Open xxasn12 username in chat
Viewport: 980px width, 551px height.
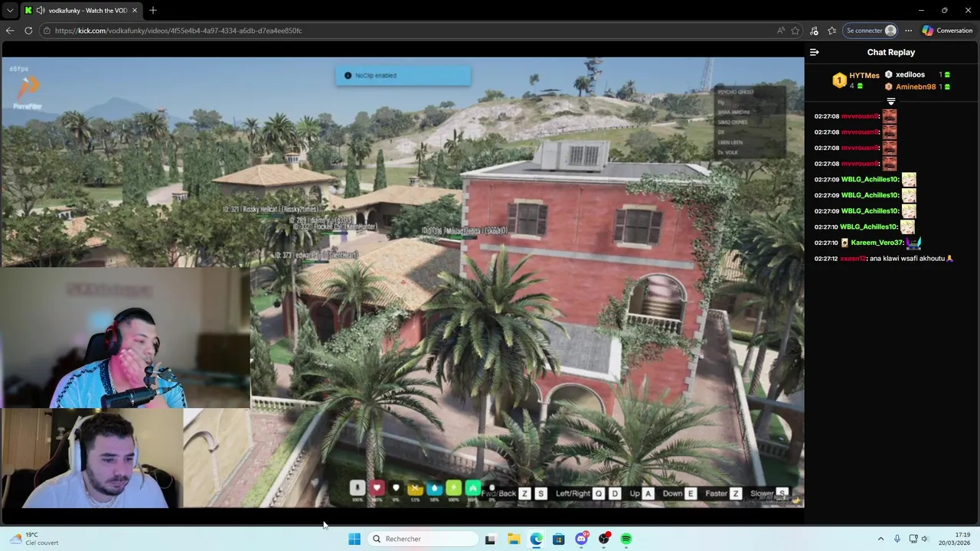(852, 259)
